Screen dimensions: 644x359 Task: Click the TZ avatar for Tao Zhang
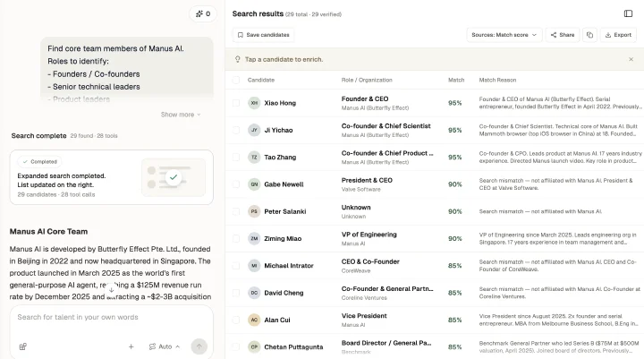tap(254, 157)
